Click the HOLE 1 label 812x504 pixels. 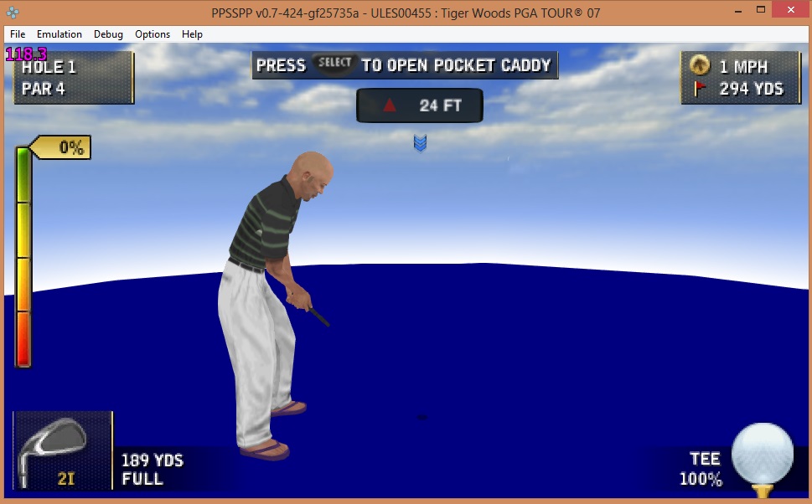click(49, 67)
